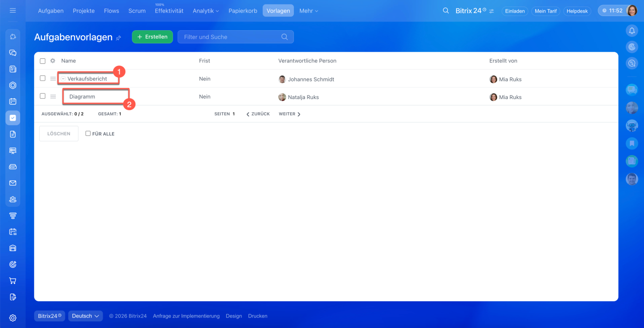
Task: Click the Helpdesk button
Action: pos(577,11)
